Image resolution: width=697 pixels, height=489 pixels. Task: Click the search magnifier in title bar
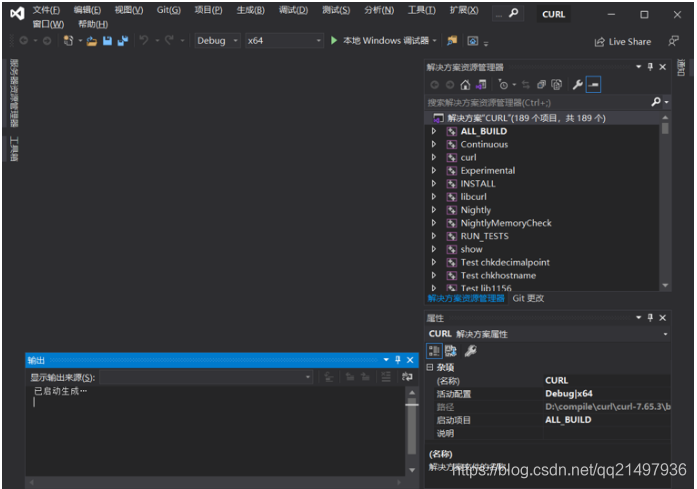point(513,13)
